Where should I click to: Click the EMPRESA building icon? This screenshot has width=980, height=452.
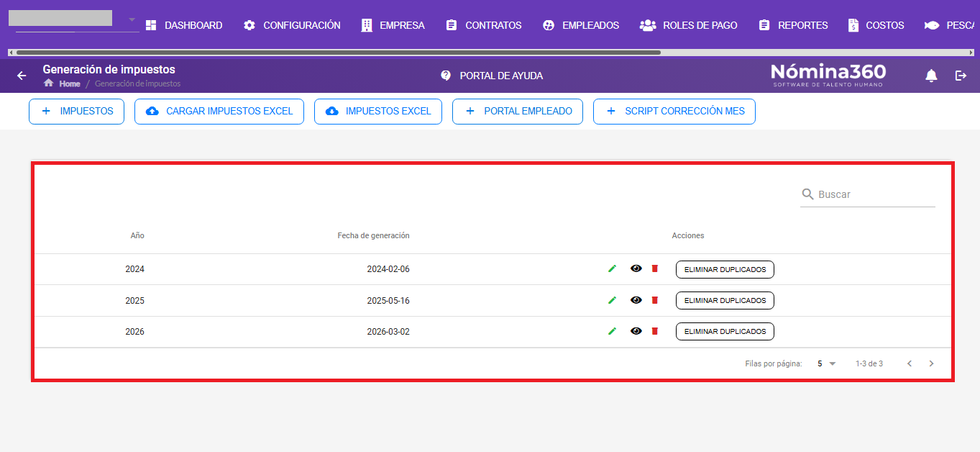click(367, 25)
